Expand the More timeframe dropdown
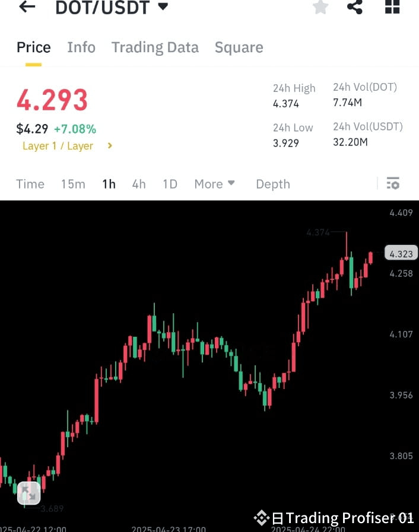This screenshot has width=419, height=532. coord(214,184)
